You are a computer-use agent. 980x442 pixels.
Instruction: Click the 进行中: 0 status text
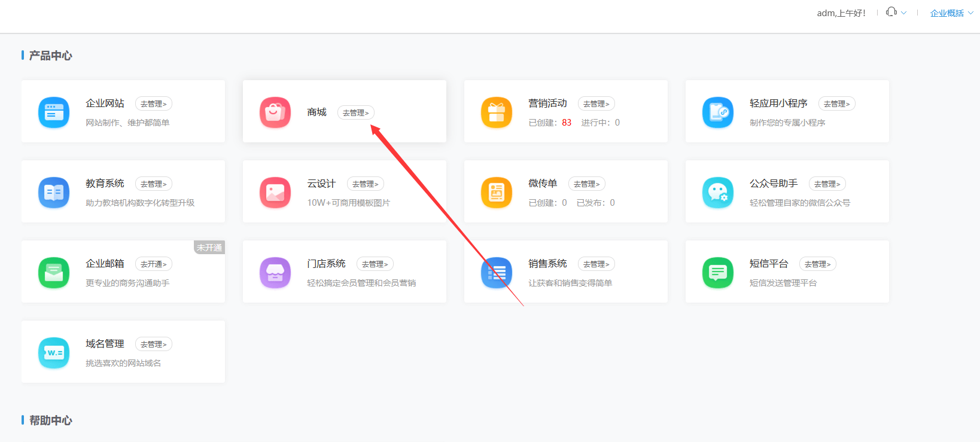pyautogui.click(x=601, y=123)
